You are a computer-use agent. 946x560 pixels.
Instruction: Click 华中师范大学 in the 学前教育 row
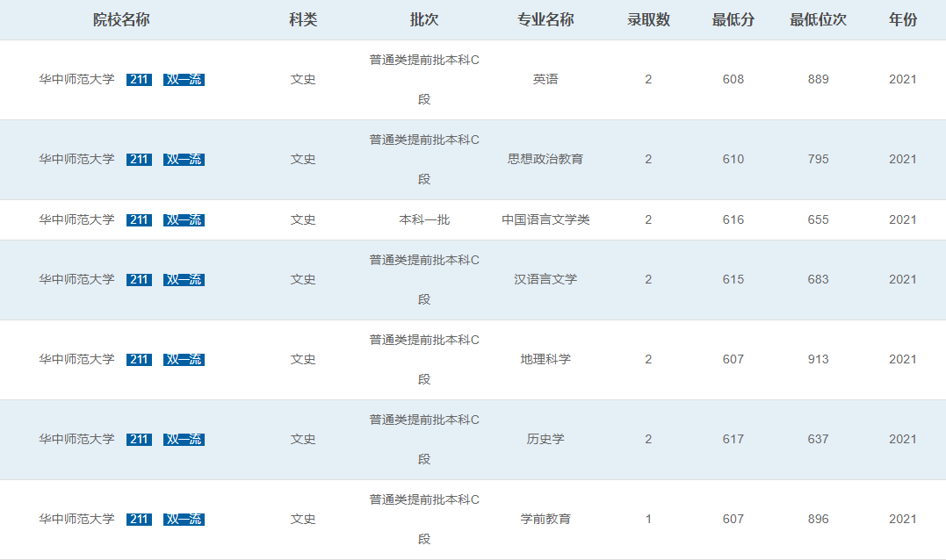76,519
